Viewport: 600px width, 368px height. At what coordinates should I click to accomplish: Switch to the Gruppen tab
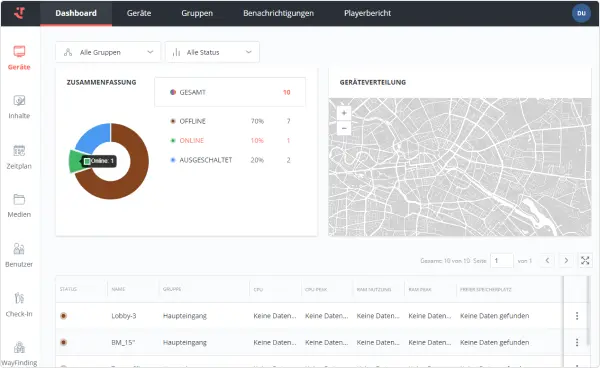pos(197,13)
